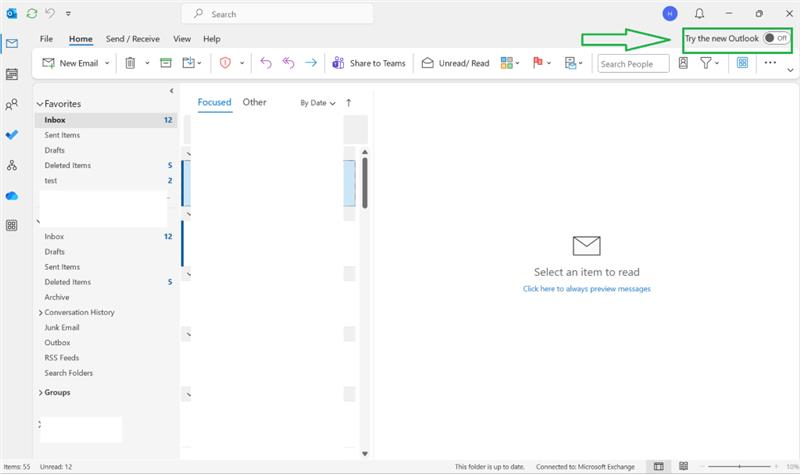Open Delete options dropdown arrow

147,63
